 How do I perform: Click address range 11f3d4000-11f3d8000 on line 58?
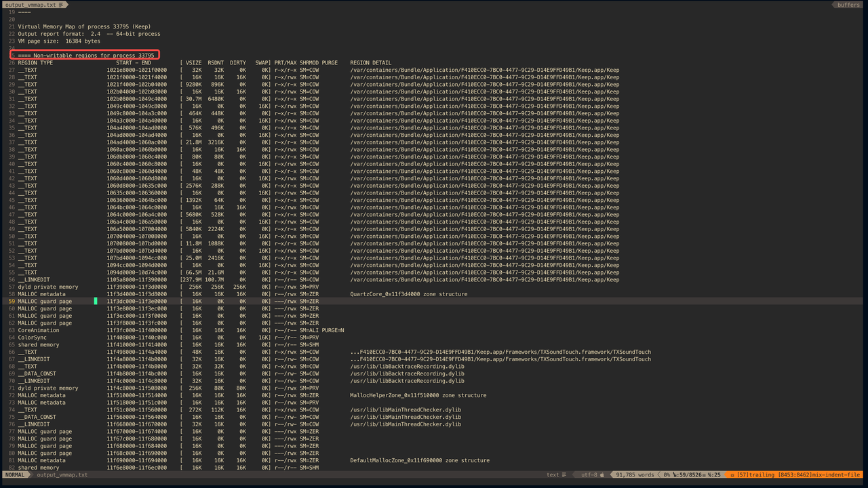point(136,294)
